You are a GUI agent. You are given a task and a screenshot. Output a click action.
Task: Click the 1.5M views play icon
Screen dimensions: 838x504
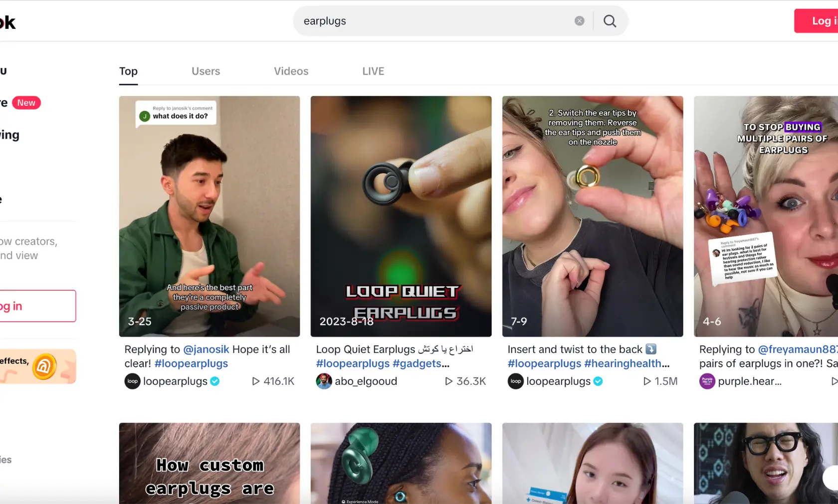[x=647, y=381]
